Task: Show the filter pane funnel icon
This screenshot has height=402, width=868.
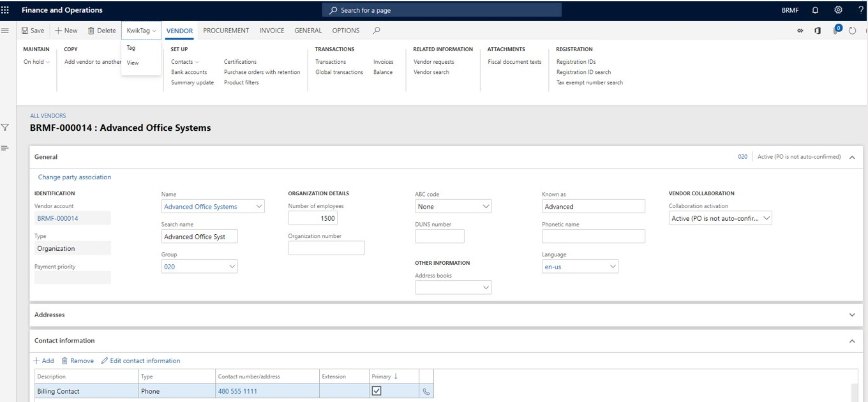Action: tap(5, 128)
